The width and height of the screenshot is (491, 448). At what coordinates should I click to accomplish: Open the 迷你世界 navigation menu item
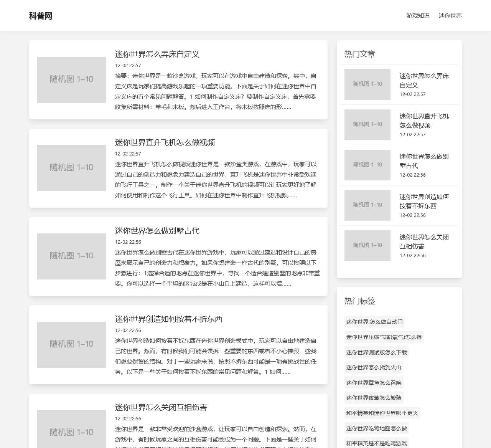point(450,16)
